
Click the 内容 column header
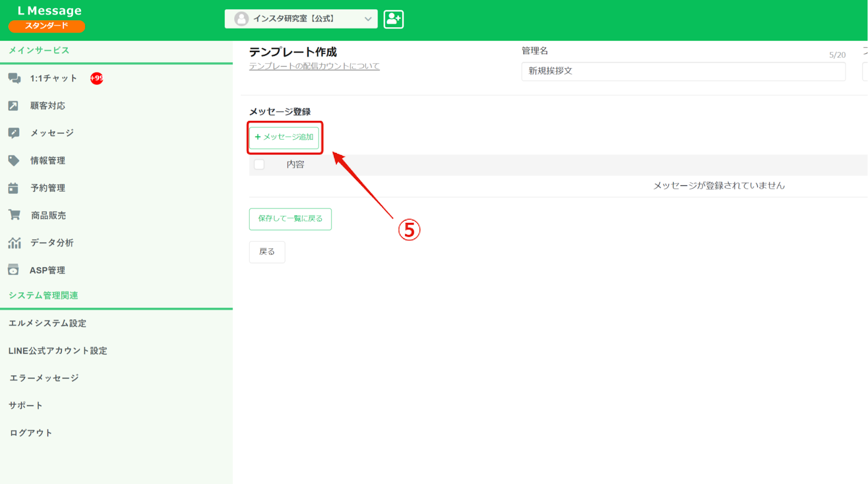(x=296, y=164)
